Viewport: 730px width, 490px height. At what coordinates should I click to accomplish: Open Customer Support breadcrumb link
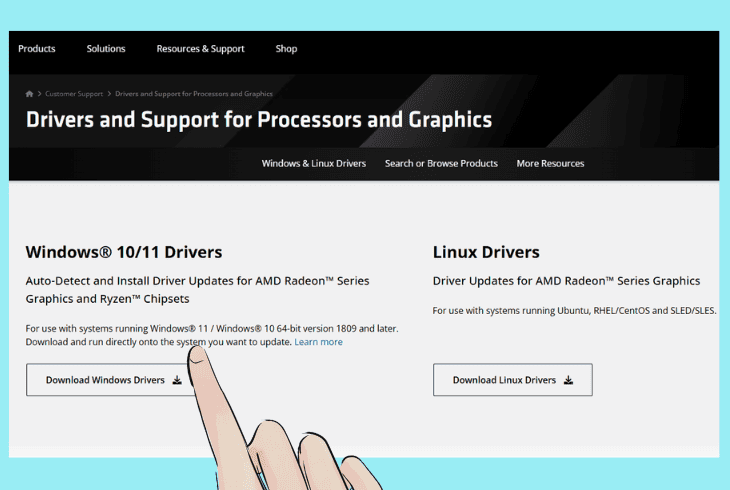74,94
